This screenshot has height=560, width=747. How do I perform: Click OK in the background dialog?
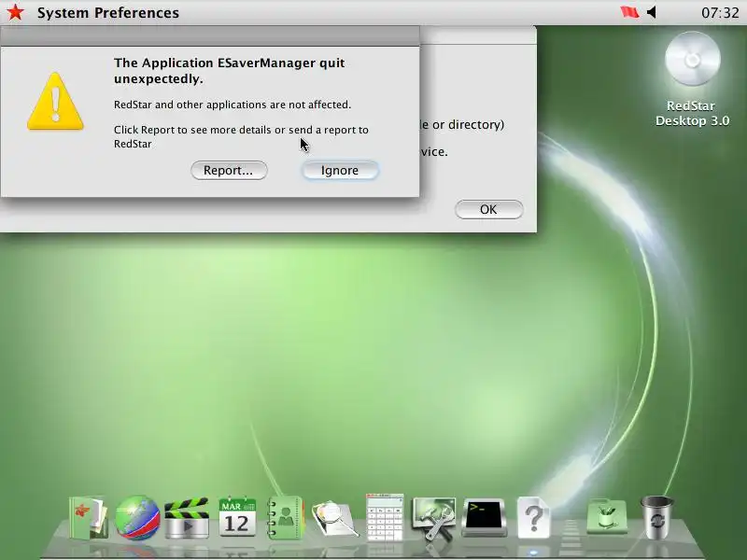pos(488,209)
